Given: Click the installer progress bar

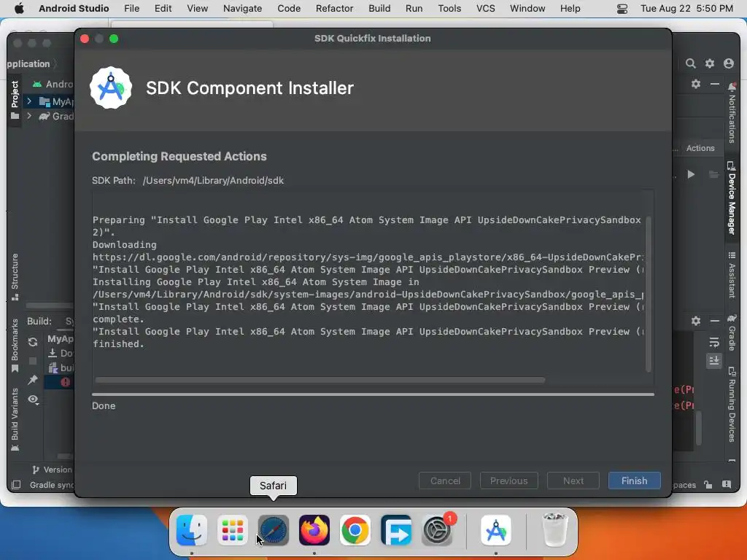Looking at the screenshot, I should click(373, 394).
